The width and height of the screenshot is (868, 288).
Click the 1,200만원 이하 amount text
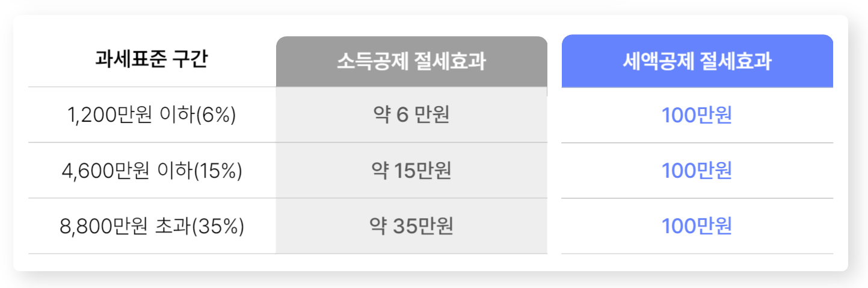(x=131, y=115)
